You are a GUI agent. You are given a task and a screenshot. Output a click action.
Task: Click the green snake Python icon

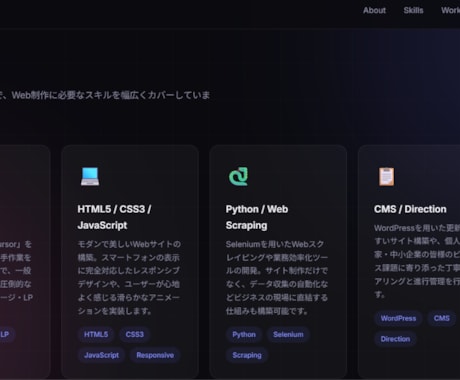tap(238, 176)
